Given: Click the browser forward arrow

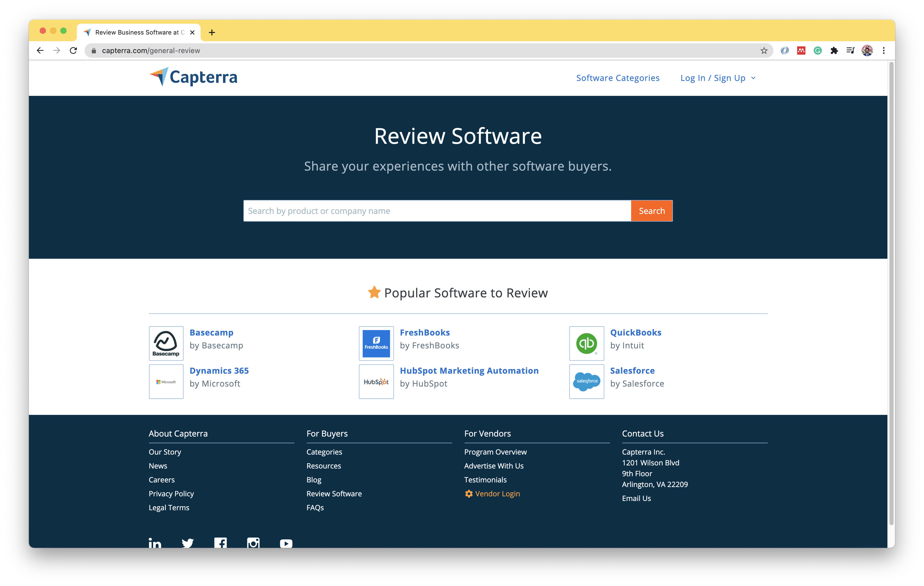Looking at the screenshot, I should tap(57, 50).
